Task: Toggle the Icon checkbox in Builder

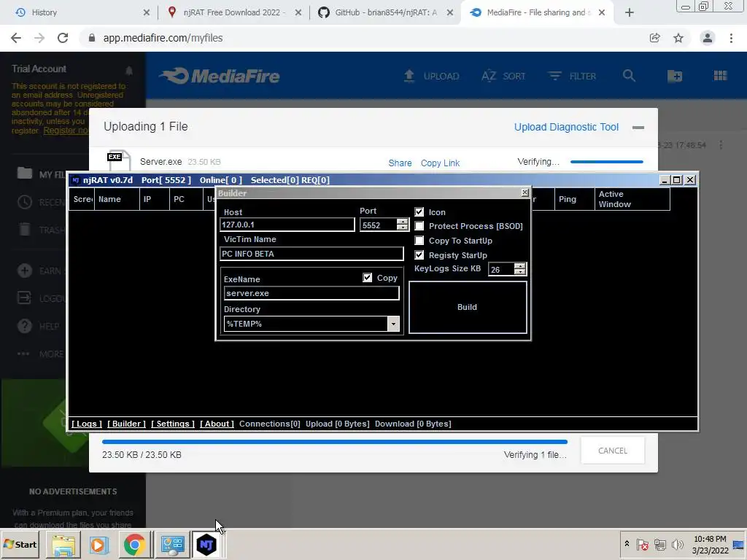Action: [419, 212]
